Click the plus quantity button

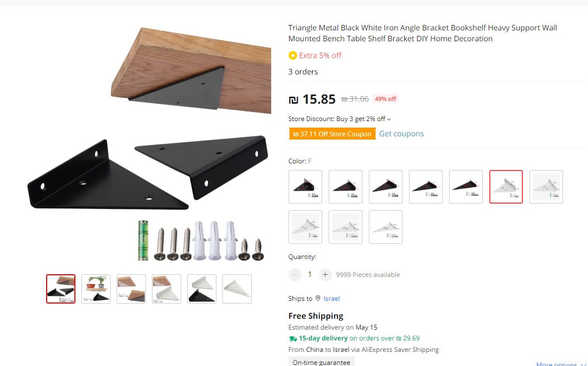pos(325,275)
